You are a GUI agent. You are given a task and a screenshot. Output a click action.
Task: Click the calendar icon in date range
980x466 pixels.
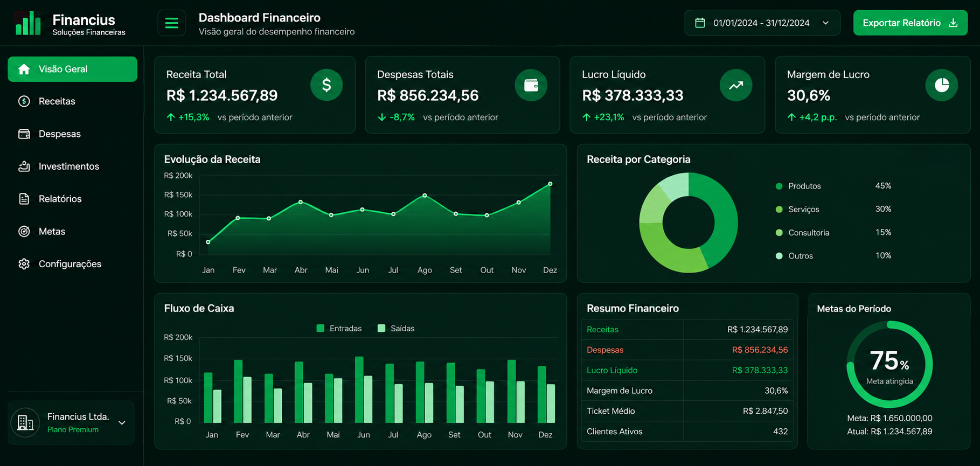click(700, 23)
